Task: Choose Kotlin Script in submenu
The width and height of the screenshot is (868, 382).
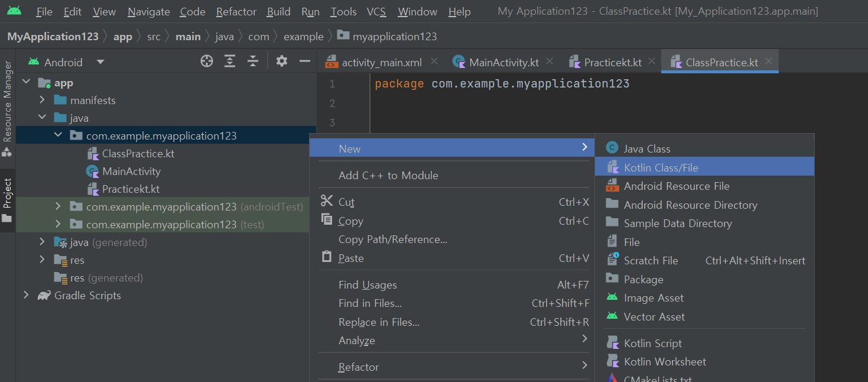Action: click(x=704, y=343)
